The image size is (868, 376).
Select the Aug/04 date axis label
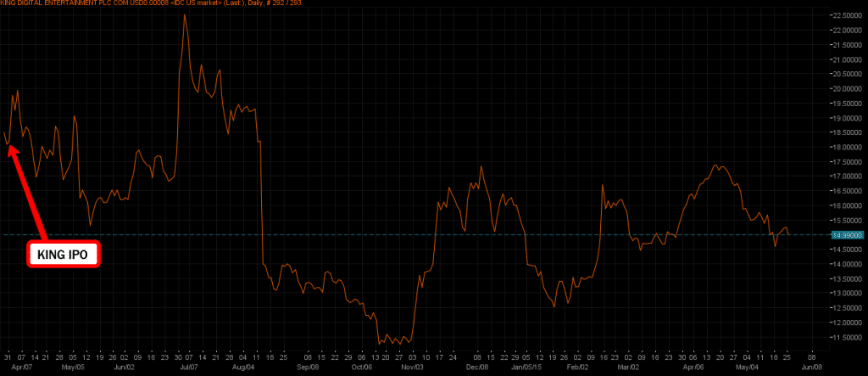242,368
